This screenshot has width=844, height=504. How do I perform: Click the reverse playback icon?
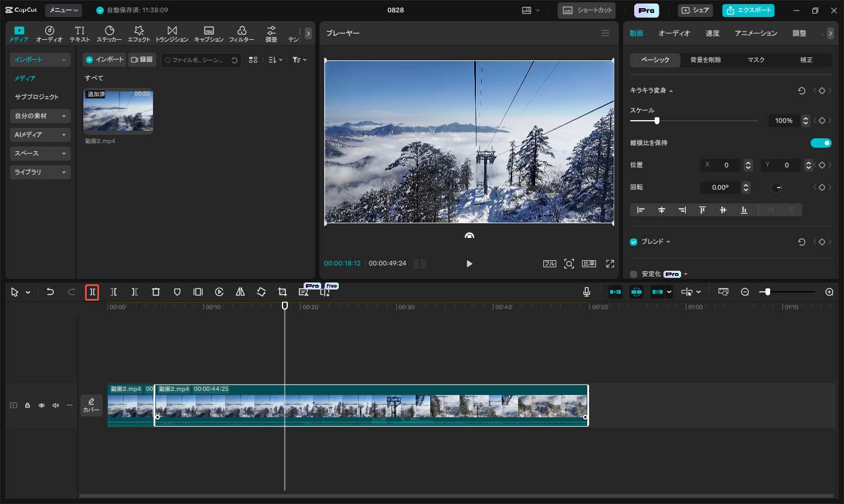tap(219, 292)
